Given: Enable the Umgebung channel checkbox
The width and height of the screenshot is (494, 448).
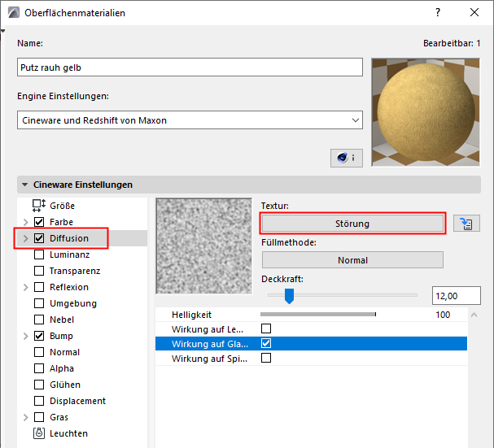Looking at the screenshot, I should (39, 303).
